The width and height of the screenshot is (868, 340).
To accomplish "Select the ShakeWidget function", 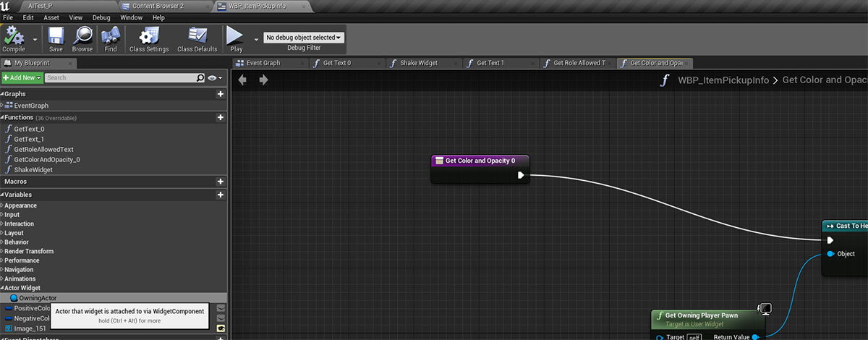I will tap(33, 169).
